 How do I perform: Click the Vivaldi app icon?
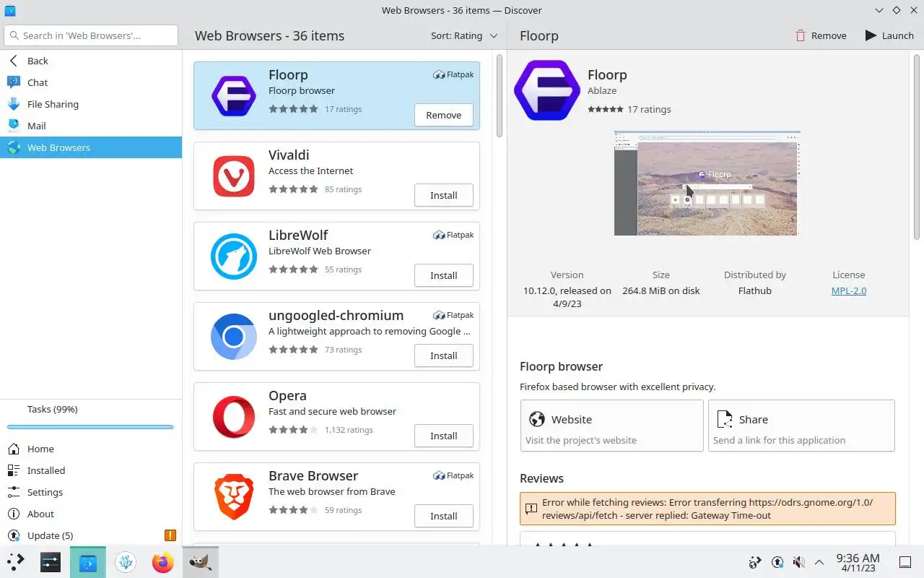(x=233, y=176)
